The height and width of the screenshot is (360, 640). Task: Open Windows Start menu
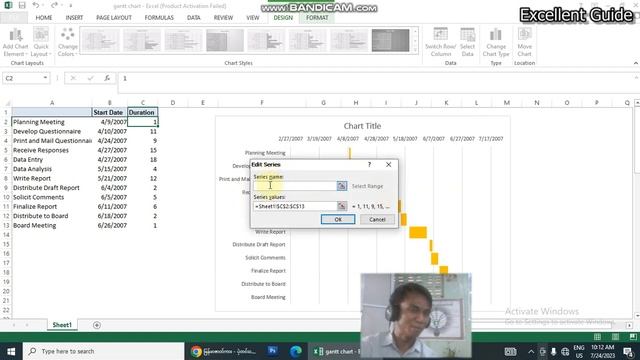[11, 351]
